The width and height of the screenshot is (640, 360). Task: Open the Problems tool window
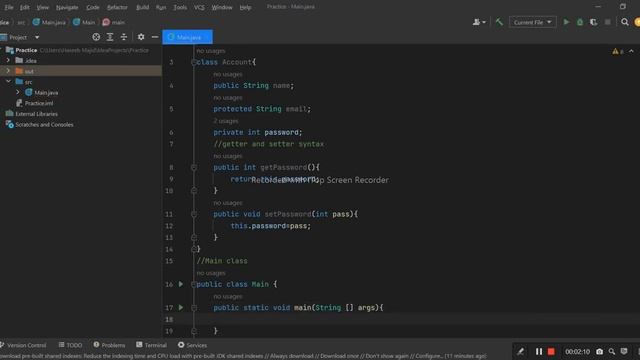[109, 345]
